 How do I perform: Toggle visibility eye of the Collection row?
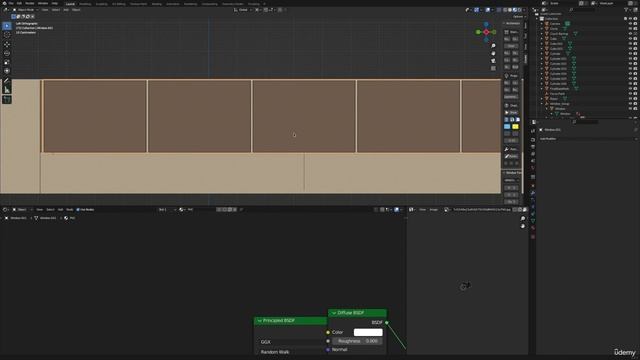[x=630, y=19]
